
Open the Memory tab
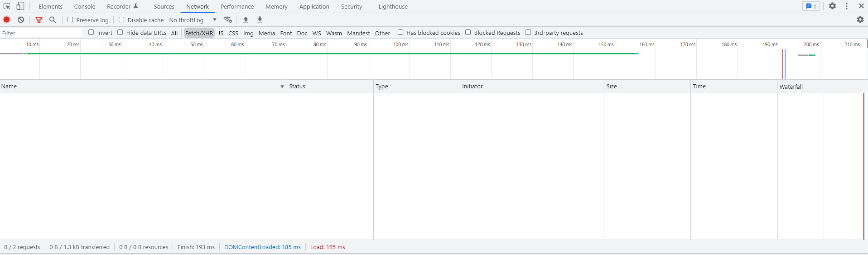click(276, 6)
